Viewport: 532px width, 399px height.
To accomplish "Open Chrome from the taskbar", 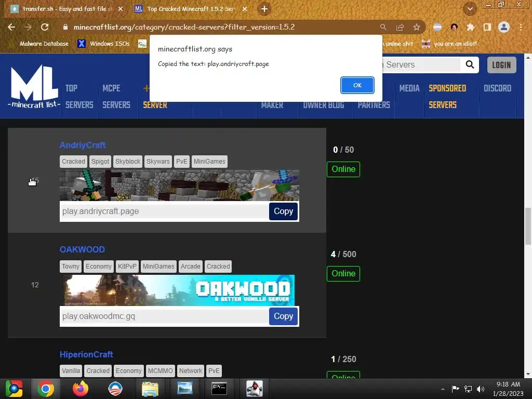I will pos(46,389).
